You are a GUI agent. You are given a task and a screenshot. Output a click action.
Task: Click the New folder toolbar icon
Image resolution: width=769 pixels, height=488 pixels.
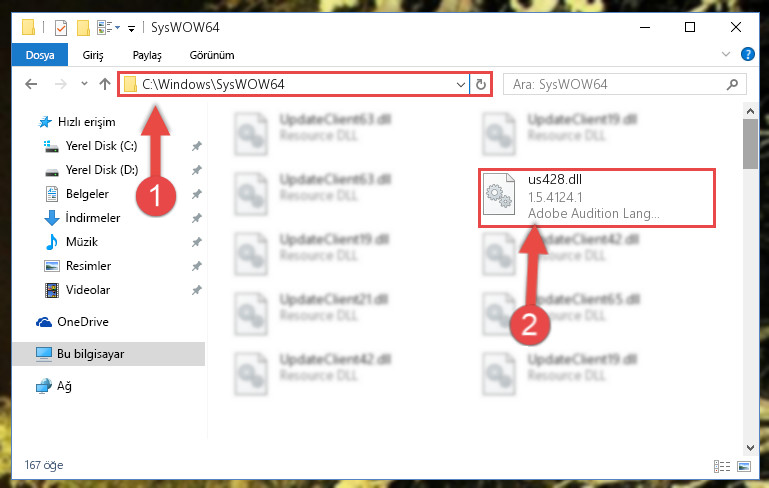83,27
